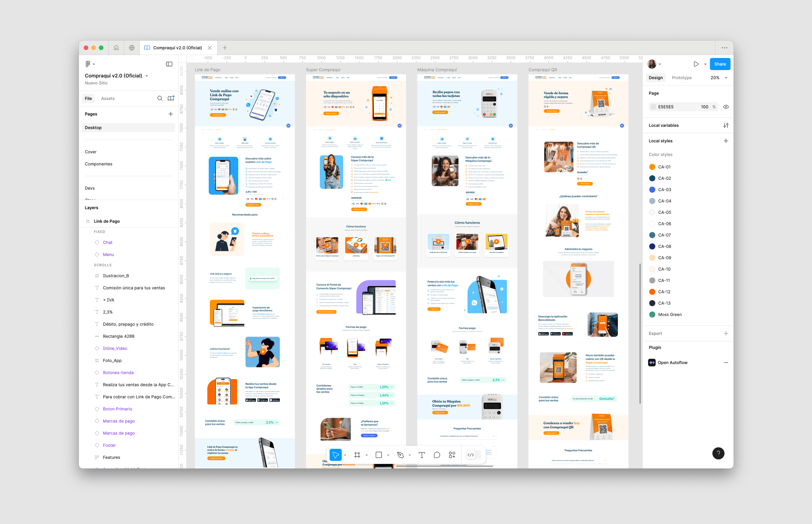
Task: Open the user avatar dropdown
Action: tap(655, 64)
